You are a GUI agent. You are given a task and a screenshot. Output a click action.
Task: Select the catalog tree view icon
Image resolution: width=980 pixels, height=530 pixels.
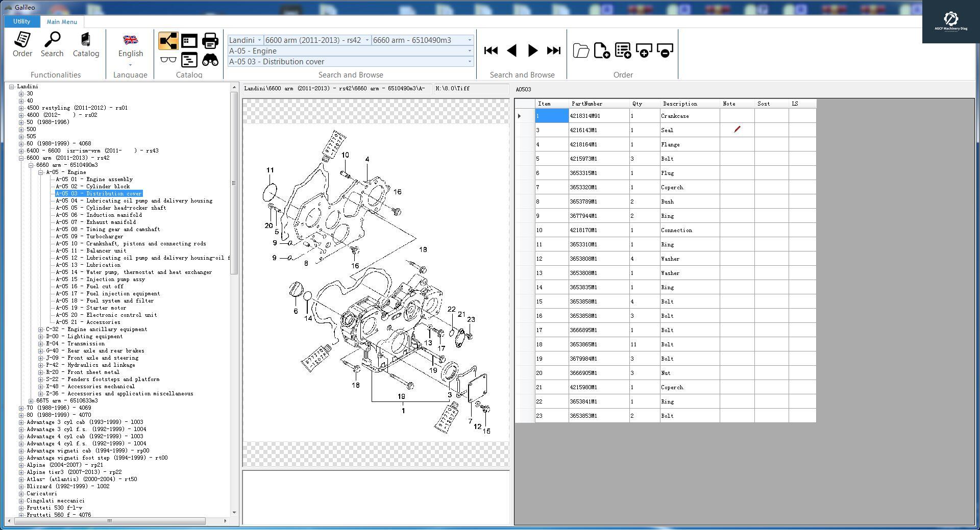168,40
